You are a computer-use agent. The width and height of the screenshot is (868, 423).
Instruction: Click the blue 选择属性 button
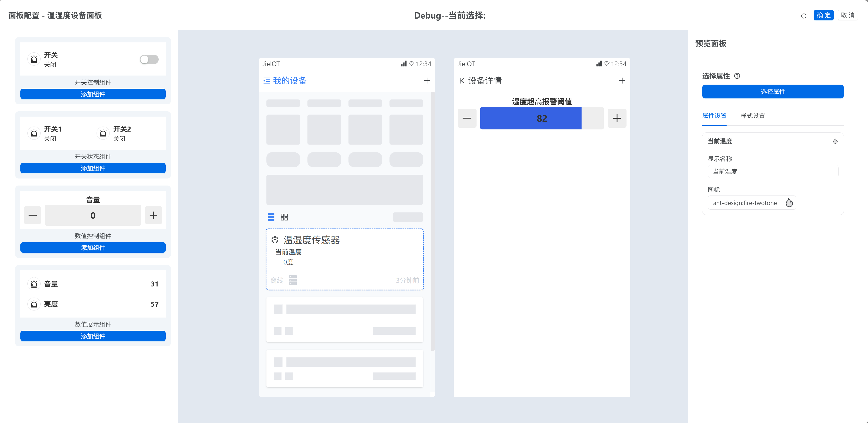tap(773, 92)
